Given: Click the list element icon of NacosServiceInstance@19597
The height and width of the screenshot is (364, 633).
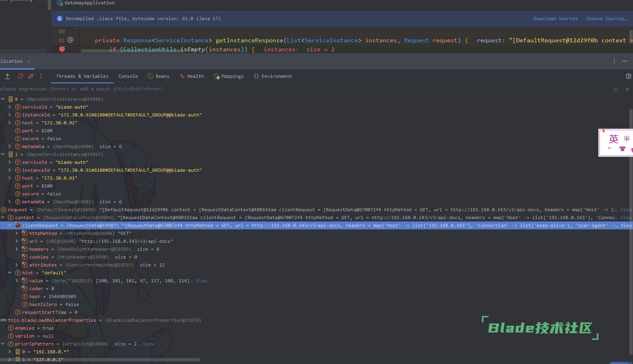Looking at the screenshot, I should click(11, 154).
